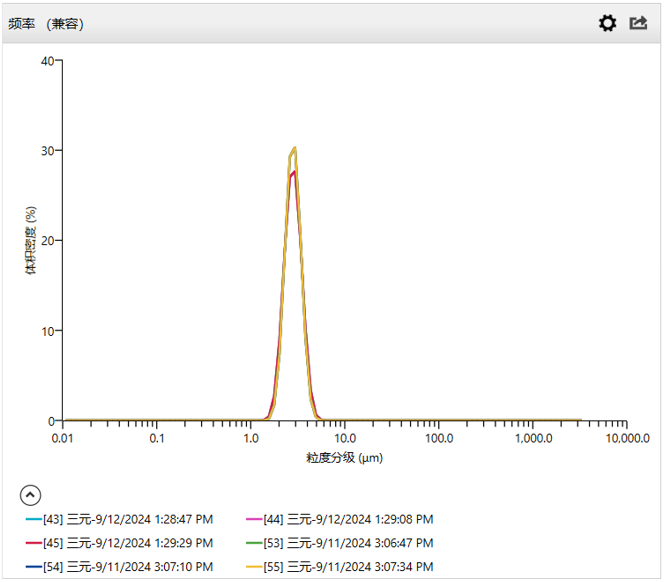Click the 0.01 tick label on x-axis
This screenshot has height=582, width=665.
tap(62, 438)
